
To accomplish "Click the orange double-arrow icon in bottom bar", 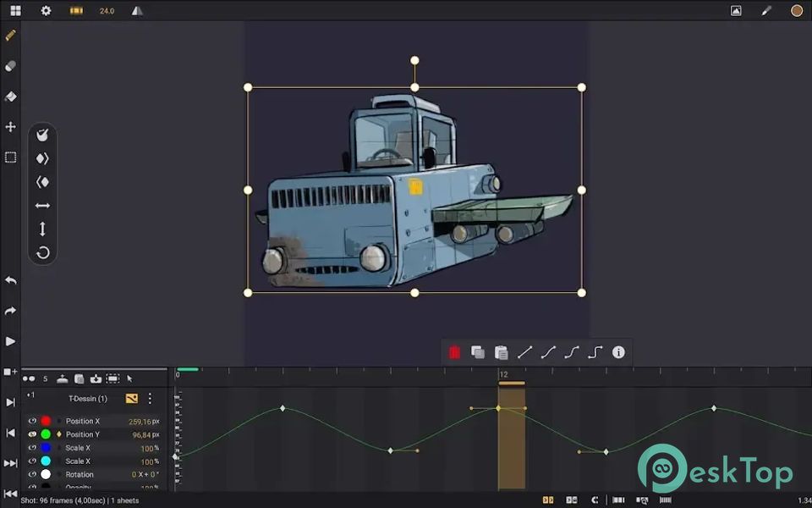I will [548, 500].
